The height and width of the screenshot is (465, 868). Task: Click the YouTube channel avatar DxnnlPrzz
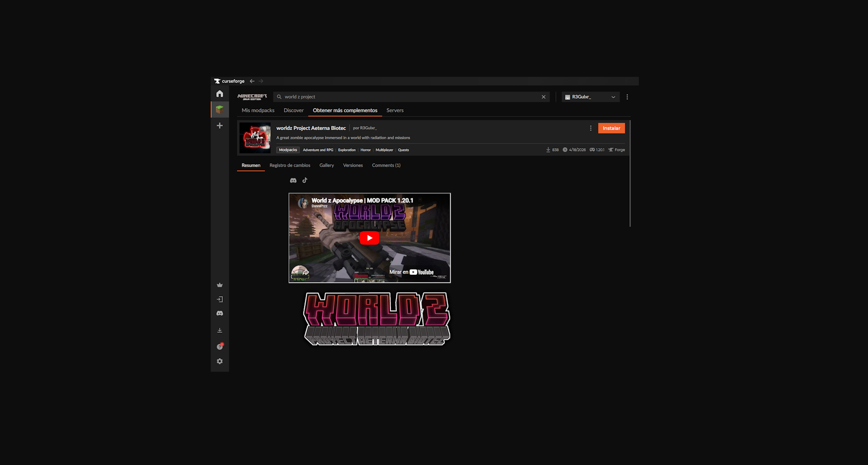303,203
